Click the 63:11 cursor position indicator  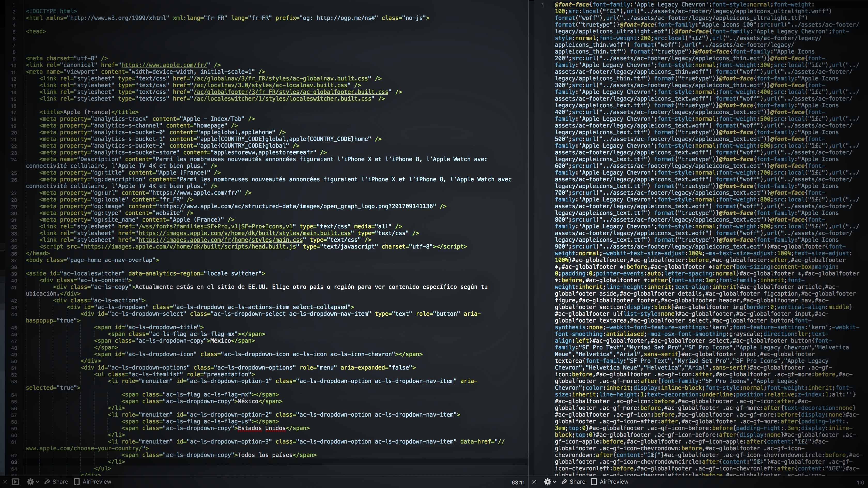(x=517, y=483)
